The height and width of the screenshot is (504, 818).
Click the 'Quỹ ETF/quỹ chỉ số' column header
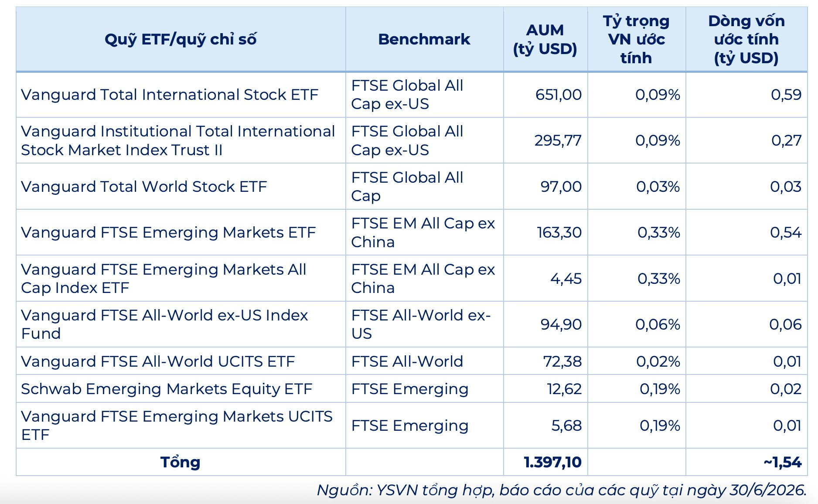pos(181,39)
